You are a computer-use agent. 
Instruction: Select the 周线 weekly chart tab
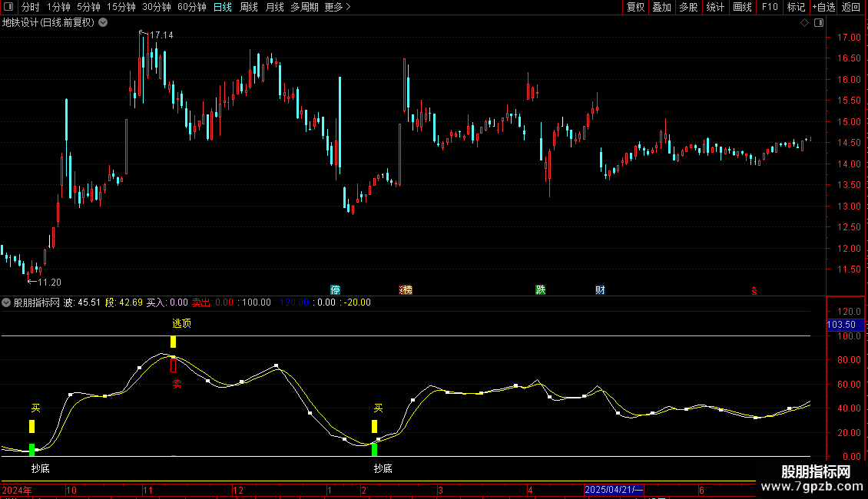pyautogui.click(x=249, y=7)
